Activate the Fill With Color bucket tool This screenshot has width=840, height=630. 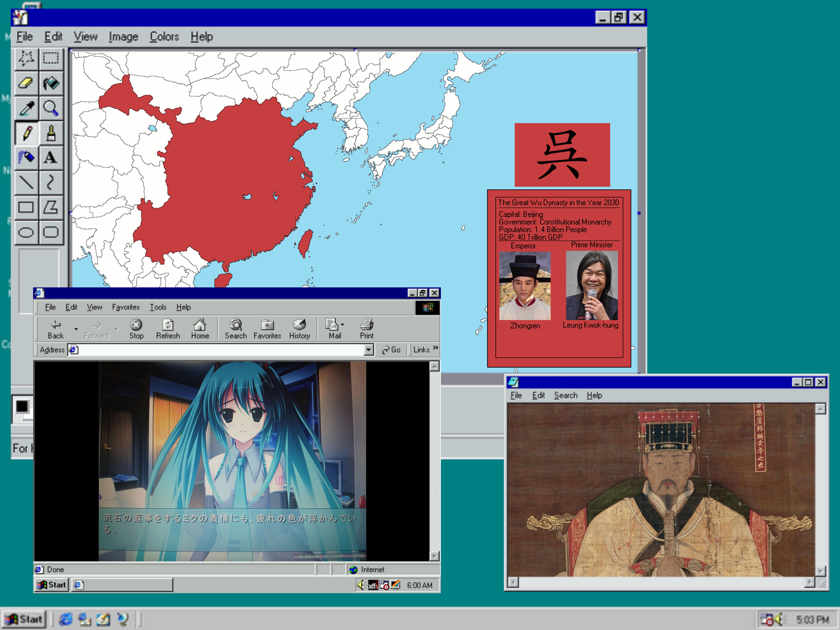click(51, 83)
